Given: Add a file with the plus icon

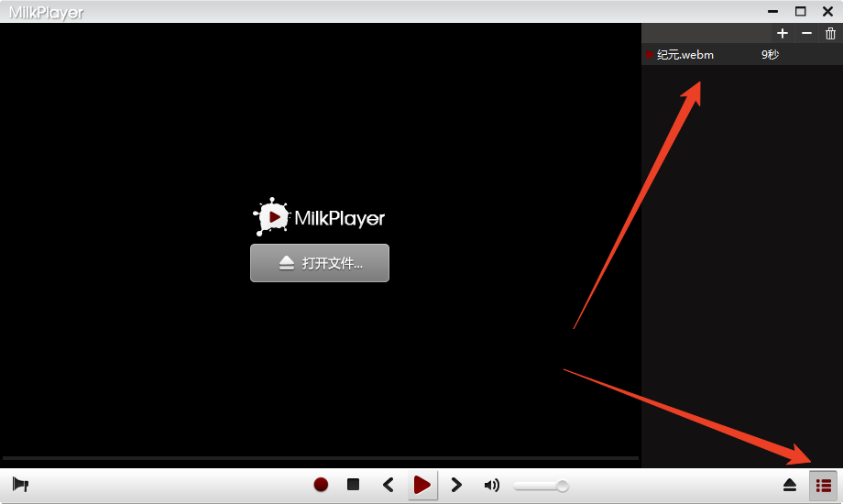Looking at the screenshot, I should pyautogui.click(x=782, y=33).
